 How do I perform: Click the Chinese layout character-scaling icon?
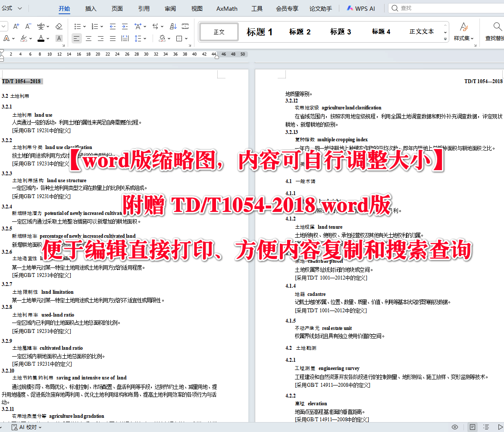point(138,26)
